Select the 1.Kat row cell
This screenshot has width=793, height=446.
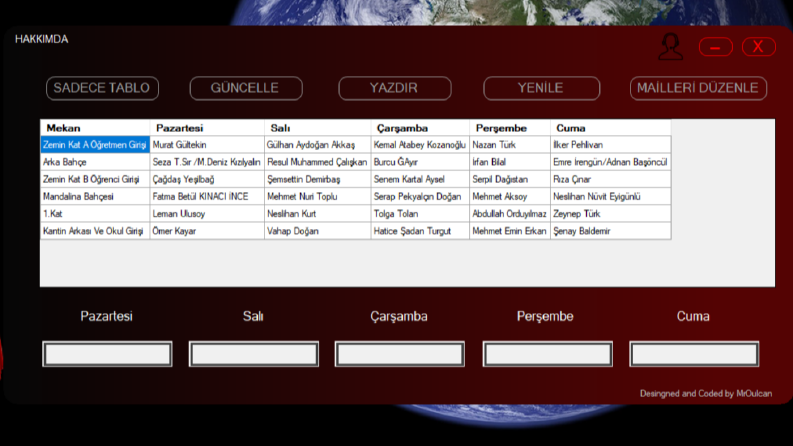click(x=95, y=213)
